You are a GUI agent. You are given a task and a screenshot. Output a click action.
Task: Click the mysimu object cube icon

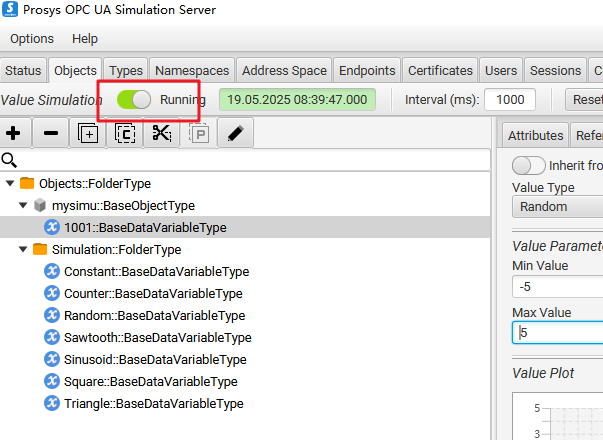coord(40,205)
